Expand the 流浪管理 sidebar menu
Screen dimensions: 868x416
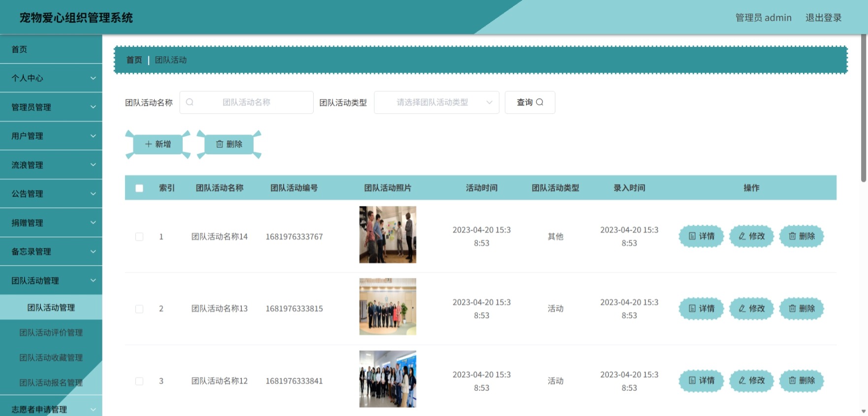click(x=51, y=165)
